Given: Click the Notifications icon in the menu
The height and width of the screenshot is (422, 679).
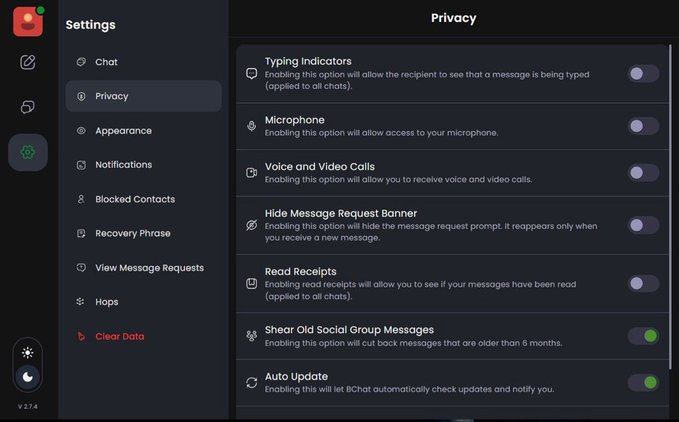Looking at the screenshot, I should pyautogui.click(x=81, y=165).
